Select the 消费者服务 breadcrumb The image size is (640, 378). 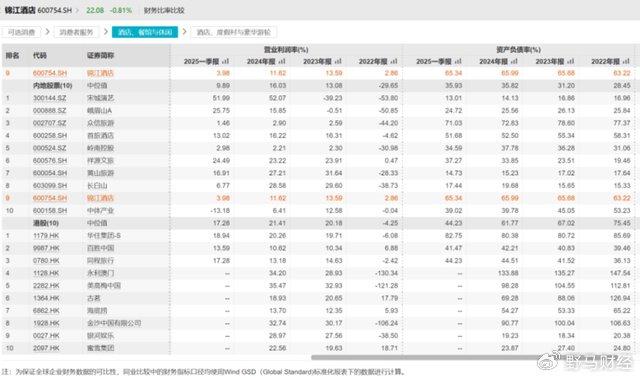pos(76,32)
